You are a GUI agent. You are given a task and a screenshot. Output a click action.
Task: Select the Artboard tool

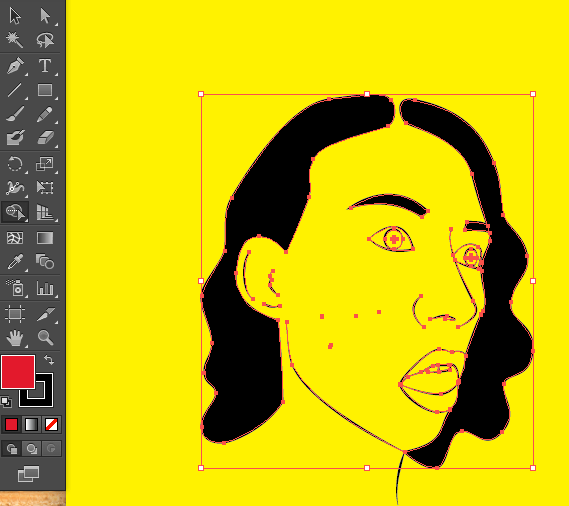tap(15, 314)
